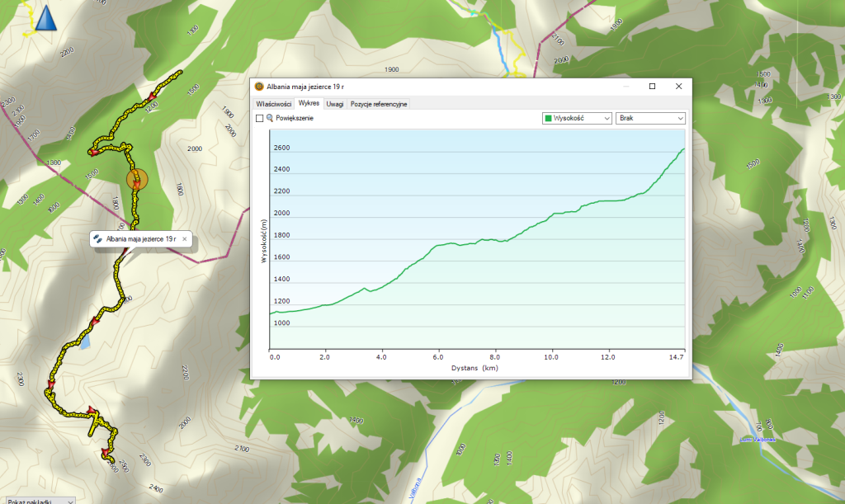Close the track label popup on map
Image resolution: width=845 pixels, height=504 pixels.
tap(185, 239)
